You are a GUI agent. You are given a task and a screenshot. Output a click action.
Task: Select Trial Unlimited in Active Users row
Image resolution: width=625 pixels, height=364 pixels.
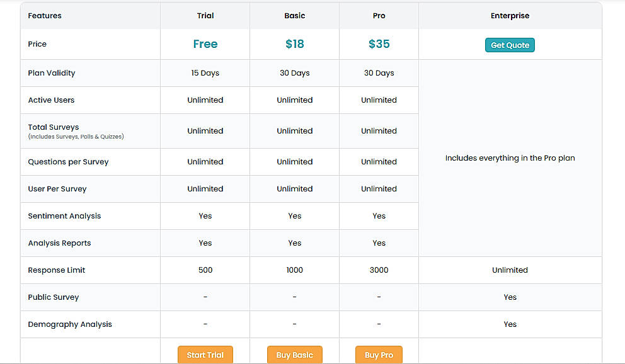(205, 100)
